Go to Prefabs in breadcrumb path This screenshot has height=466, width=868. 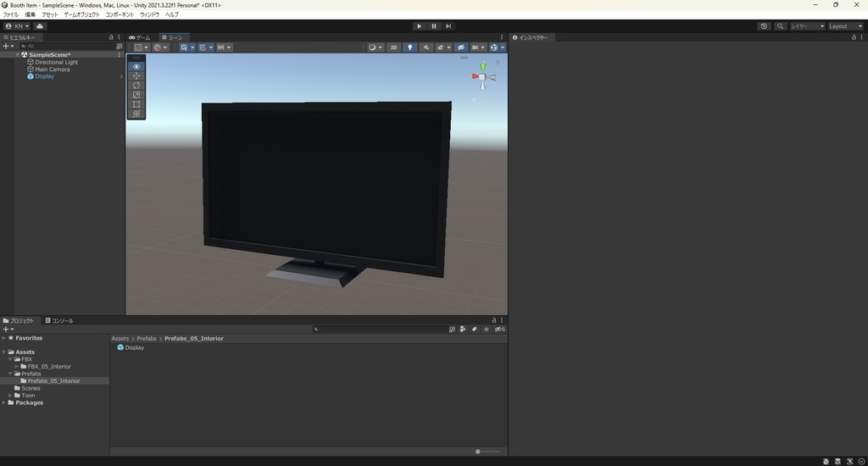tap(147, 339)
